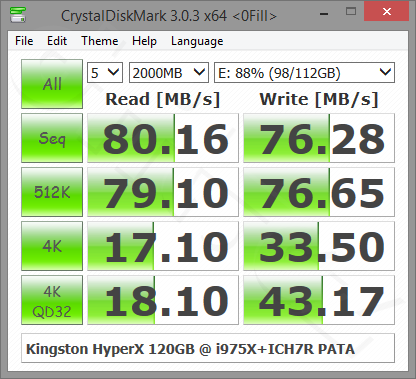Open the Edit menu
Viewport: 416px width, 379px height.
[57, 41]
